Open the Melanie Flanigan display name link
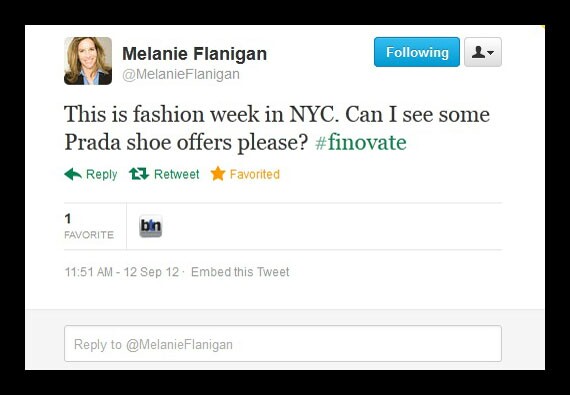The image size is (570, 395). [x=194, y=54]
